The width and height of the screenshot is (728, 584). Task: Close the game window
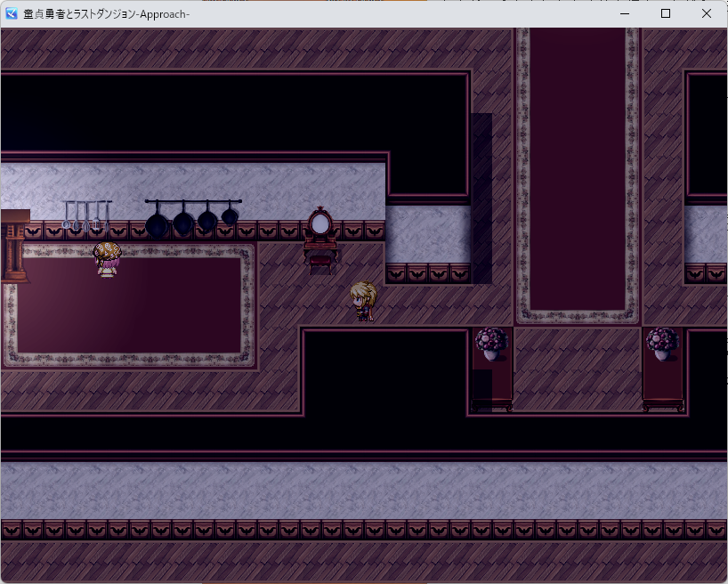point(707,14)
